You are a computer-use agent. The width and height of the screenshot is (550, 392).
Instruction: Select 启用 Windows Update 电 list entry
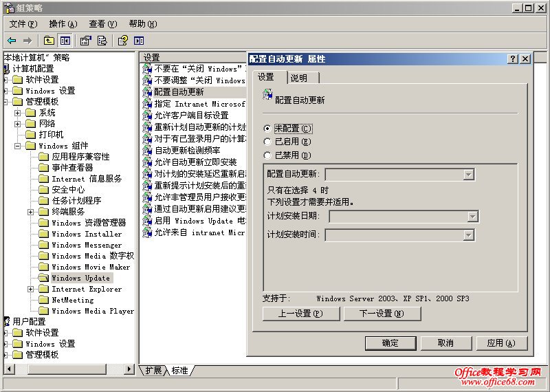[200, 221]
